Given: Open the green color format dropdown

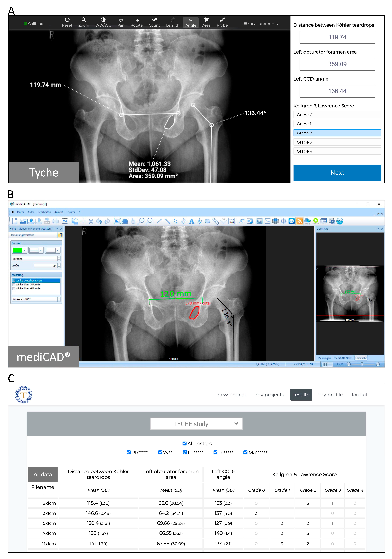Looking at the screenshot, I should click(x=24, y=250).
